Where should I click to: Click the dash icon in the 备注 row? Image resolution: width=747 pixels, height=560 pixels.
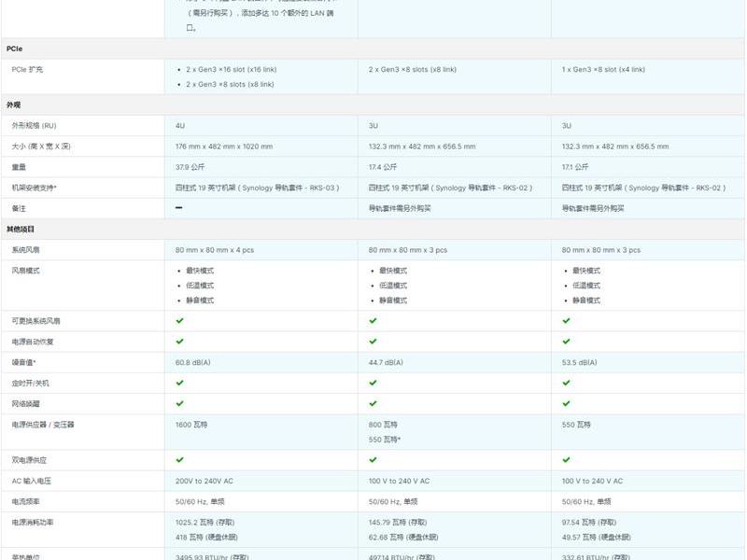coord(178,207)
